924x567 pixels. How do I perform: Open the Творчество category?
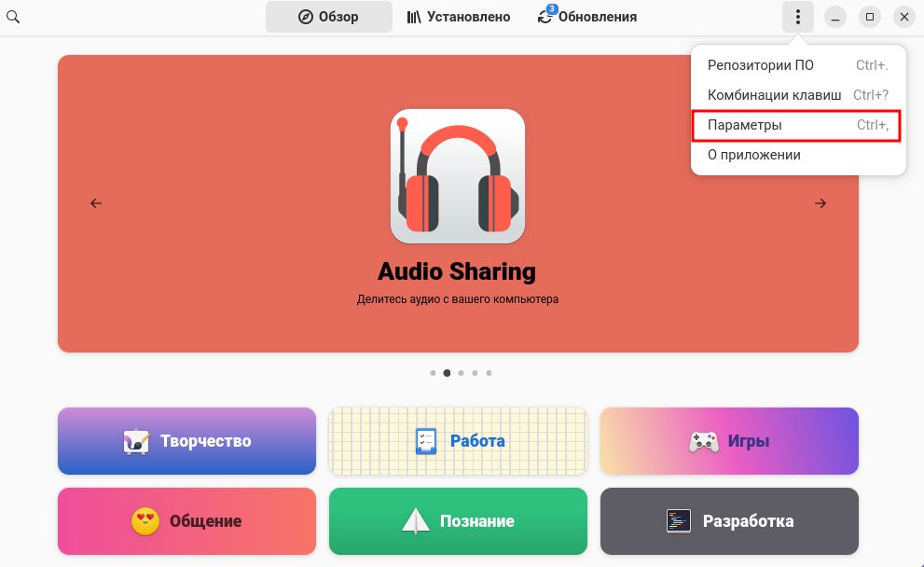(x=186, y=441)
